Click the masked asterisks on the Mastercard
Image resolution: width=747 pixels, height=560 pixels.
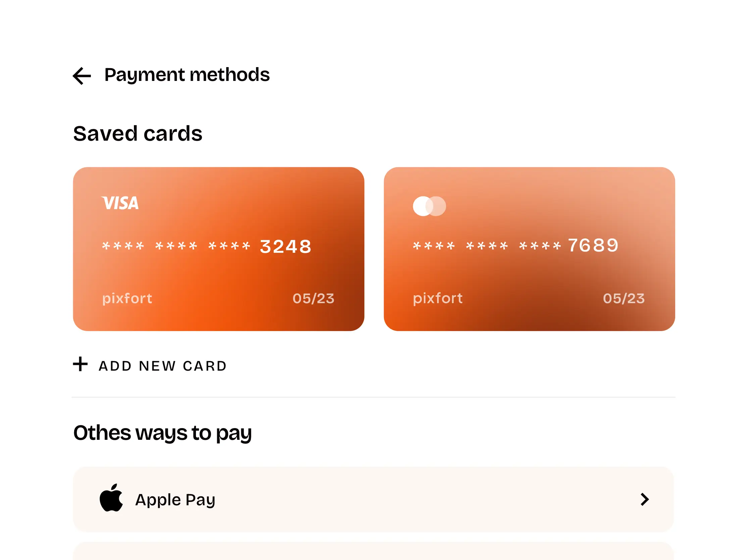click(x=487, y=246)
